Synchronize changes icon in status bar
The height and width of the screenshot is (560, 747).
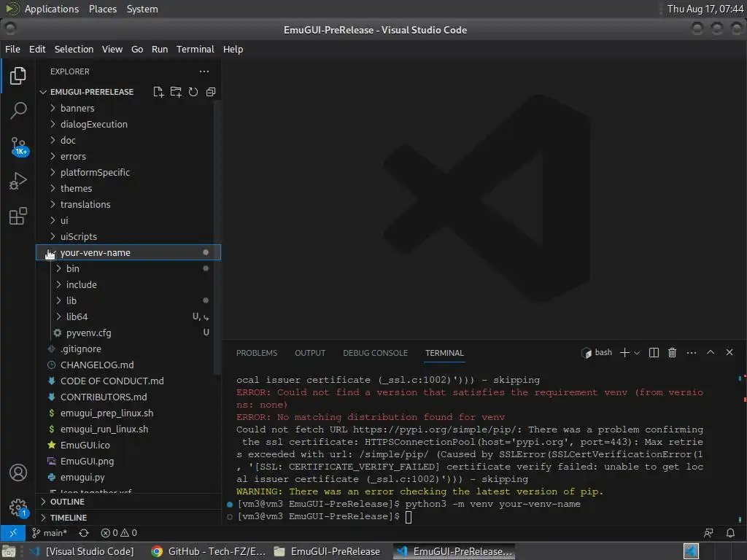(x=84, y=533)
